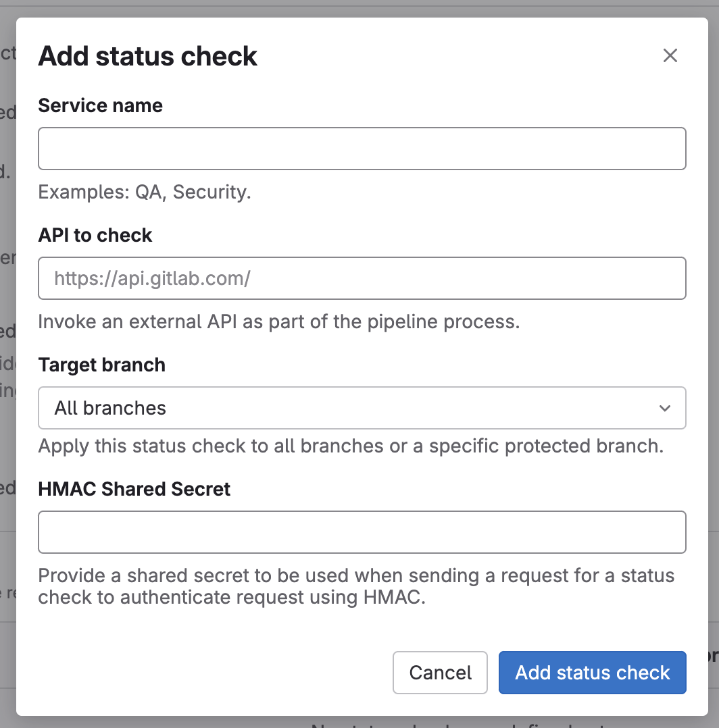Cancel the status check creation

(x=440, y=673)
